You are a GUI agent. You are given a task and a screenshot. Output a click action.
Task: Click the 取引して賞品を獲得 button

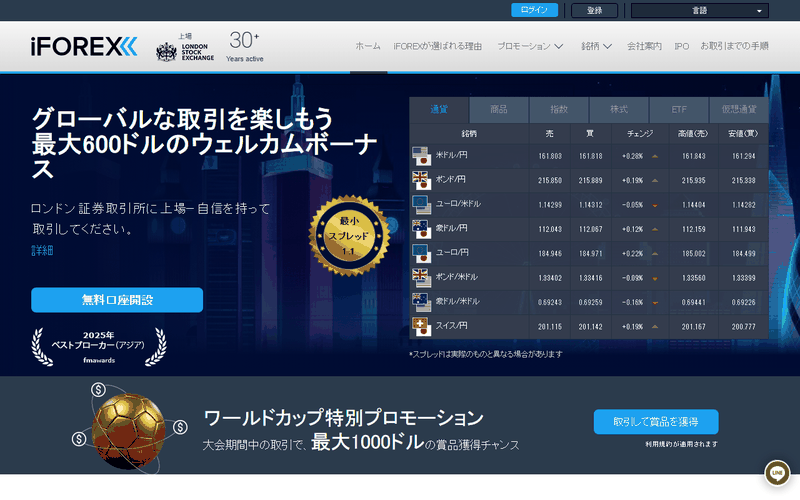(x=656, y=422)
